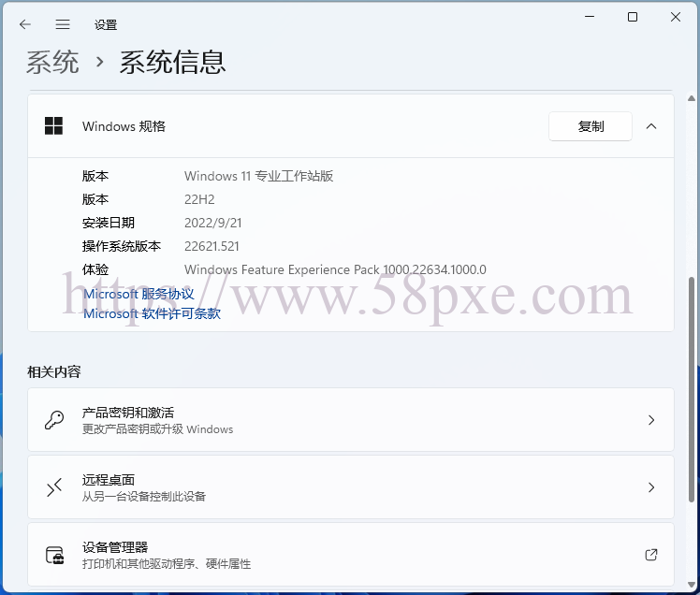Maximize the Settings window
700x595 pixels.
pos(632,17)
